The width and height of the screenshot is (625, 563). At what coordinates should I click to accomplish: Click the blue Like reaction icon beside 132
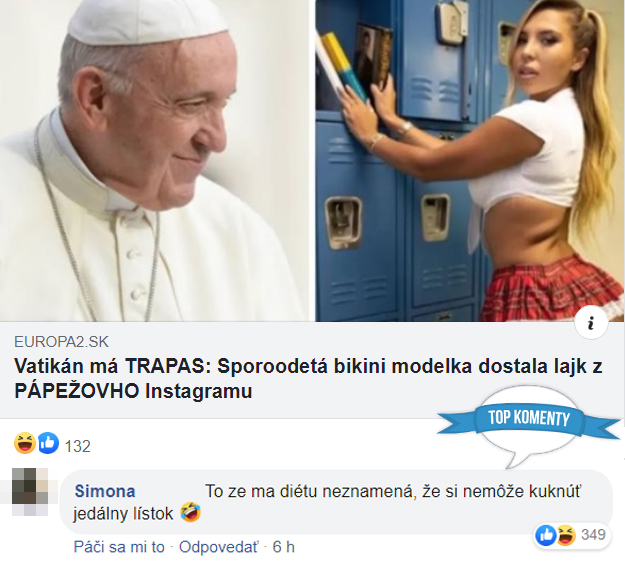click(x=48, y=443)
